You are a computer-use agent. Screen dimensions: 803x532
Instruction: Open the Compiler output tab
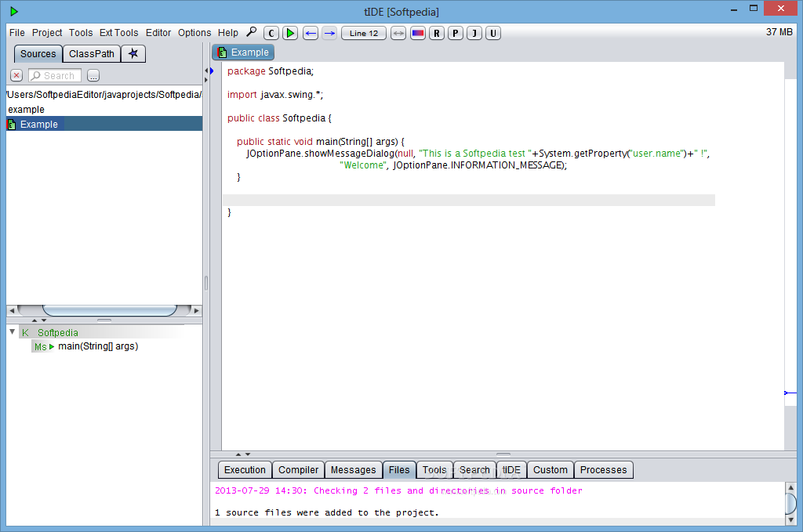click(298, 469)
